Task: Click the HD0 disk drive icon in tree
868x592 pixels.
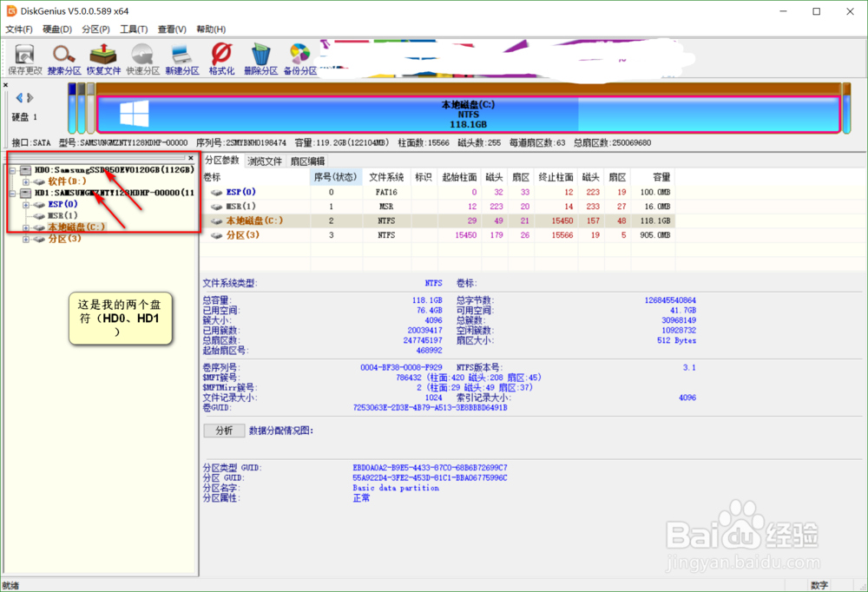Action: coord(25,169)
